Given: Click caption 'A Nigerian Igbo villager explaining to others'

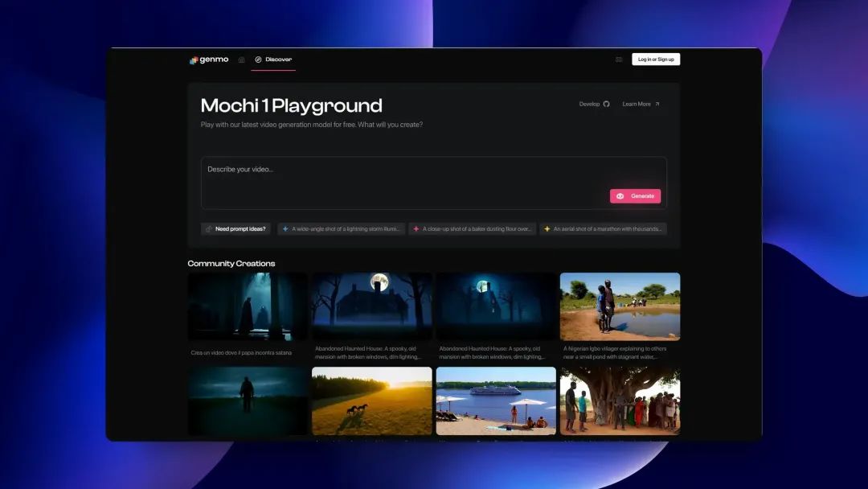Looking at the screenshot, I should (x=615, y=349).
